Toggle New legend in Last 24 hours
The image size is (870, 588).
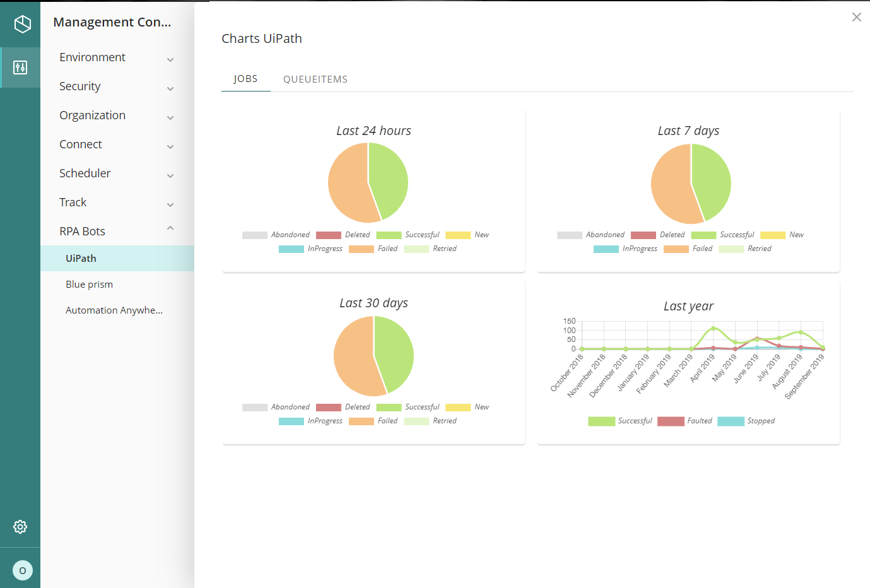[467, 235]
